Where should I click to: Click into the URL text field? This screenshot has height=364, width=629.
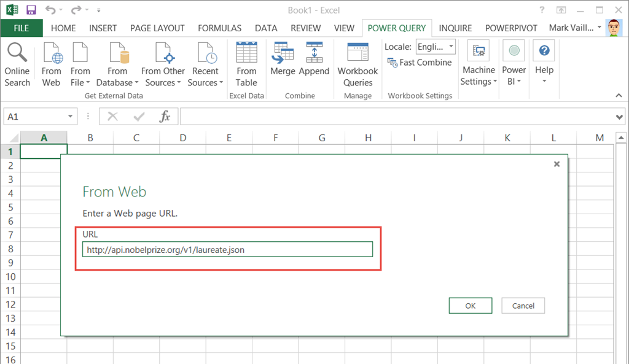[x=227, y=249]
